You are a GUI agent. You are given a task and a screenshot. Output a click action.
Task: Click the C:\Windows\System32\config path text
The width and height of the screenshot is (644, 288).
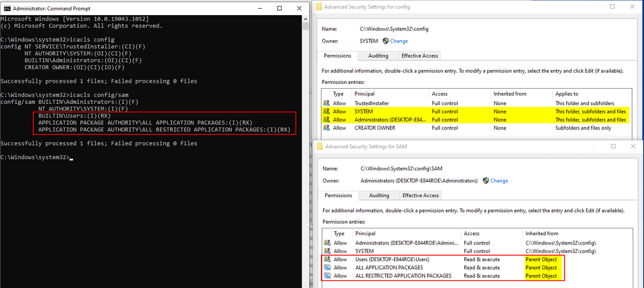tap(394, 29)
